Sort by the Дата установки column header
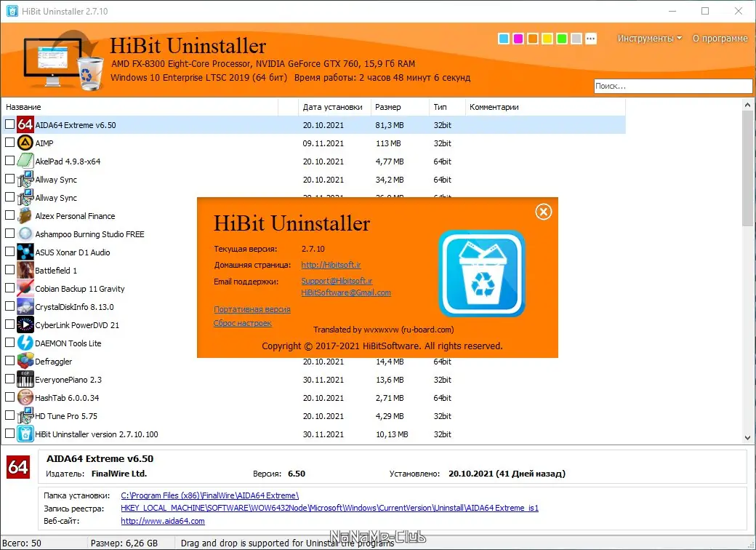The height and width of the screenshot is (550, 756). (x=334, y=107)
